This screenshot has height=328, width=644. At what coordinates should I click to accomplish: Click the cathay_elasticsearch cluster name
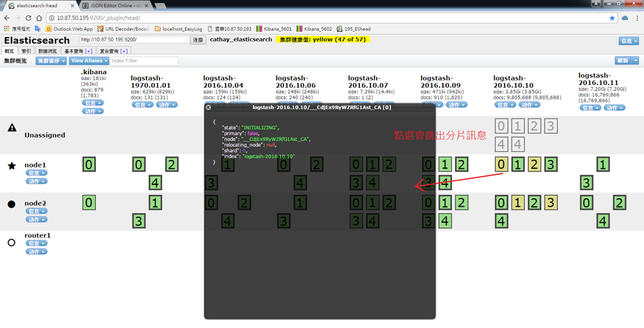[241, 40]
